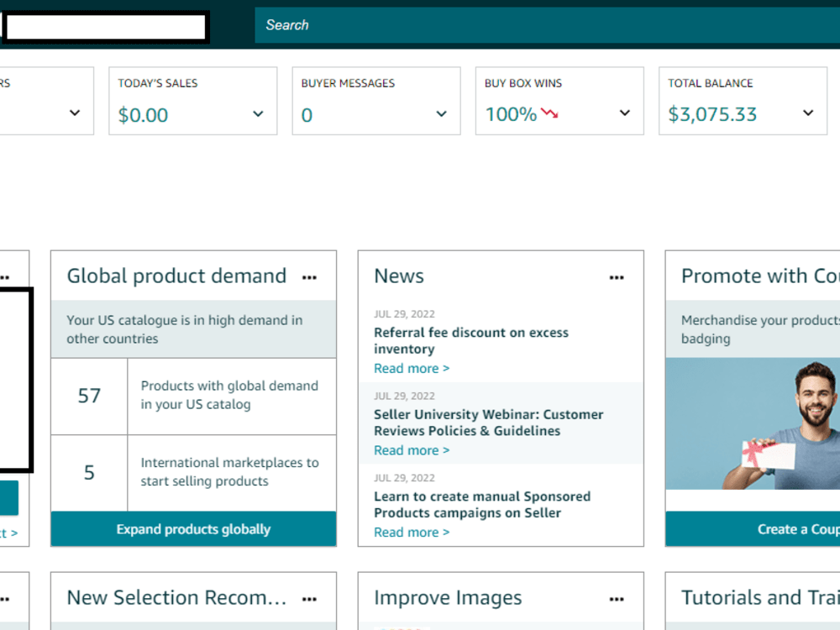
Task: Expand the partially visible first card chevron
Action: (75, 113)
